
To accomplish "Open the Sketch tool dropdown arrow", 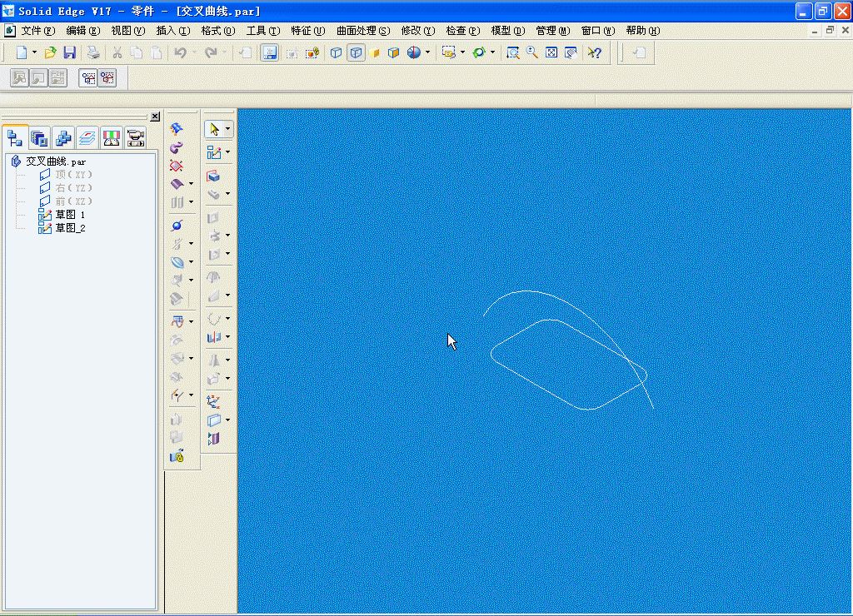I will [x=228, y=152].
